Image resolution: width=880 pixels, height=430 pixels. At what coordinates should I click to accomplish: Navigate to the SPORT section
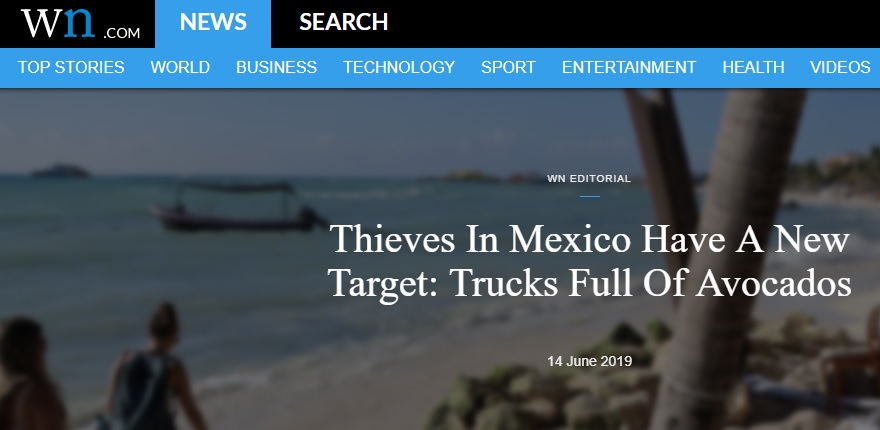(x=508, y=67)
